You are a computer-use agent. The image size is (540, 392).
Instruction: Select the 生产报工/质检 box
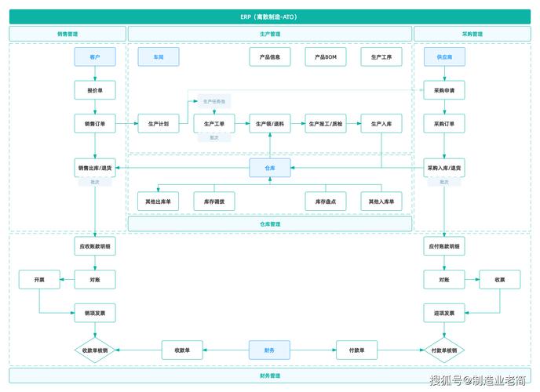click(326, 123)
